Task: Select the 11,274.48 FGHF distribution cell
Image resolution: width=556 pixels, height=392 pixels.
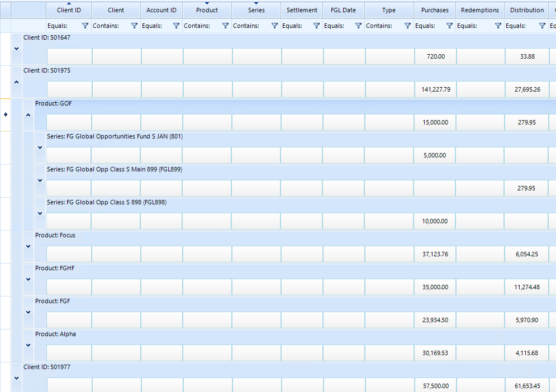Action: [526, 287]
